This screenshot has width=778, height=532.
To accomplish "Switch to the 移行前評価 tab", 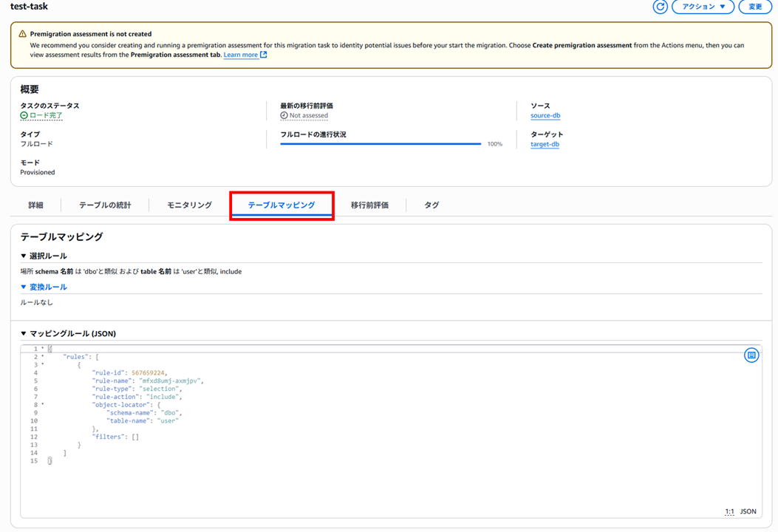I will pos(369,205).
